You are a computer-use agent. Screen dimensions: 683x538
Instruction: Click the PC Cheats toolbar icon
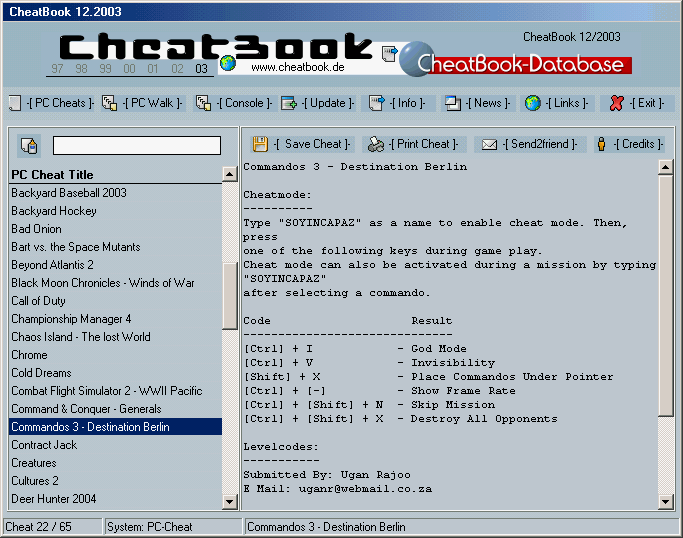click(x=15, y=103)
